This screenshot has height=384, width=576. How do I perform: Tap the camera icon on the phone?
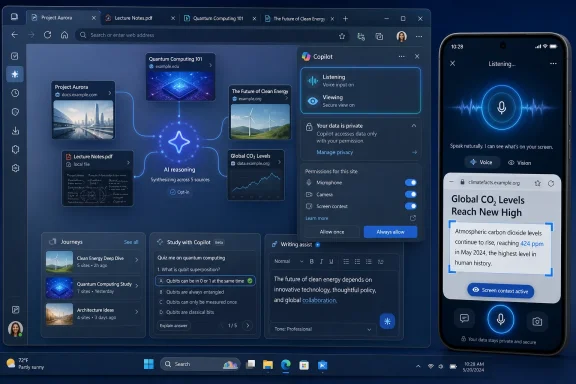tap(537, 322)
